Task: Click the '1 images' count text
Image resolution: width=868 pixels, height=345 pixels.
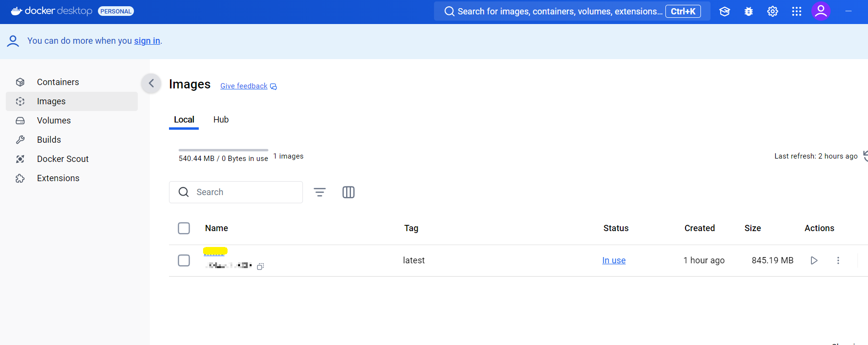Action: tap(288, 156)
